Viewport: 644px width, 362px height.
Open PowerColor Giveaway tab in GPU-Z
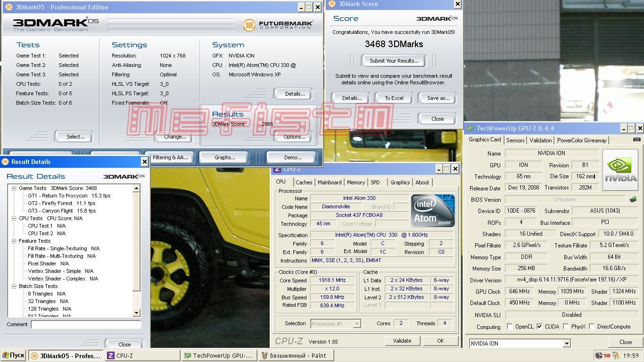pyautogui.click(x=582, y=140)
